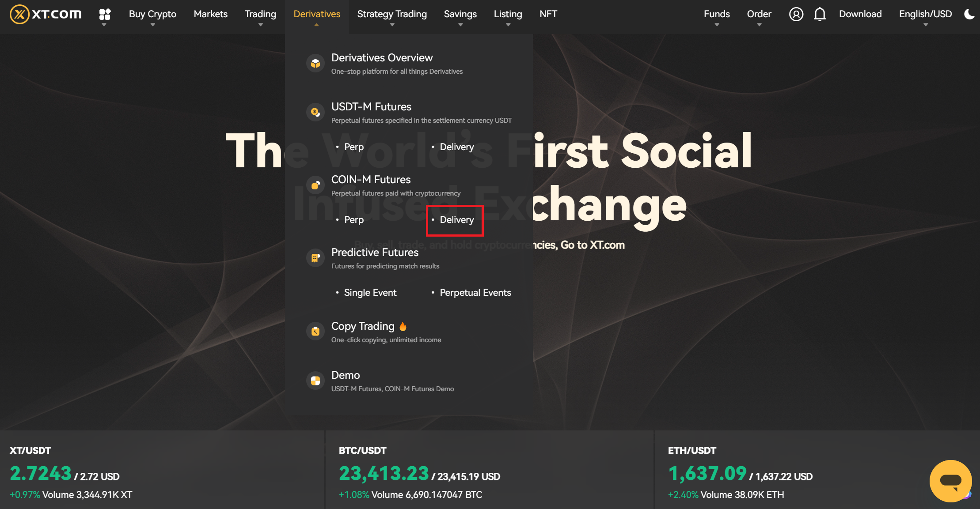Click the notification bell icon
Image resolution: width=980 pixels, height=509 pixels.
tap(820, 14)
